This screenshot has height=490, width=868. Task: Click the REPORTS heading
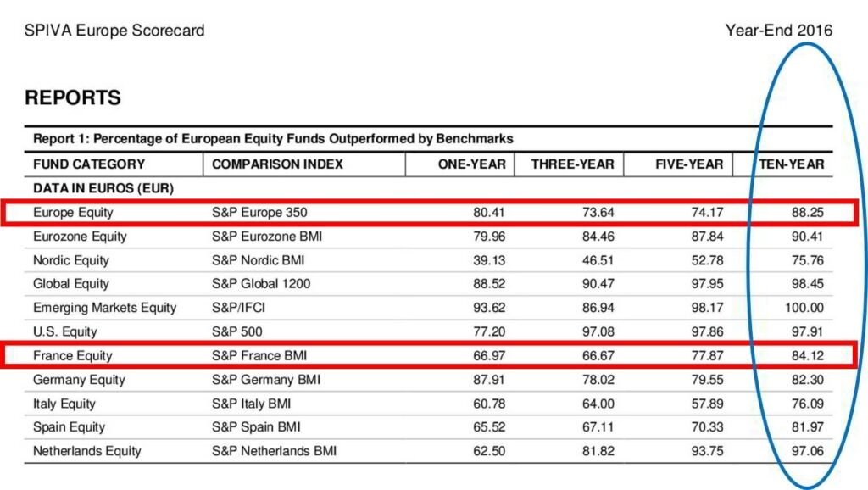[x=73, y=97]
